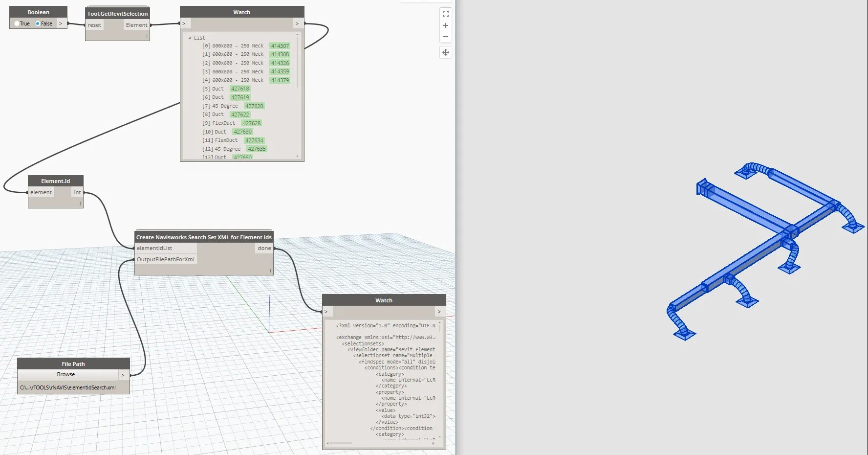Click the OutputFilePathForXml input port
Viewport: 868px width, 455px height.
166,259
